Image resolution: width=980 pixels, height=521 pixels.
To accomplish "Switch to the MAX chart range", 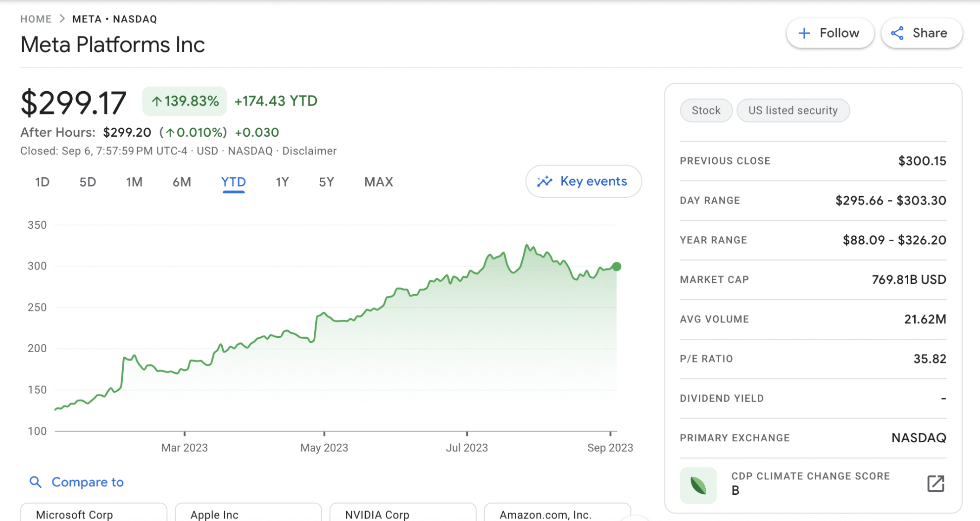I will [378, 182].
